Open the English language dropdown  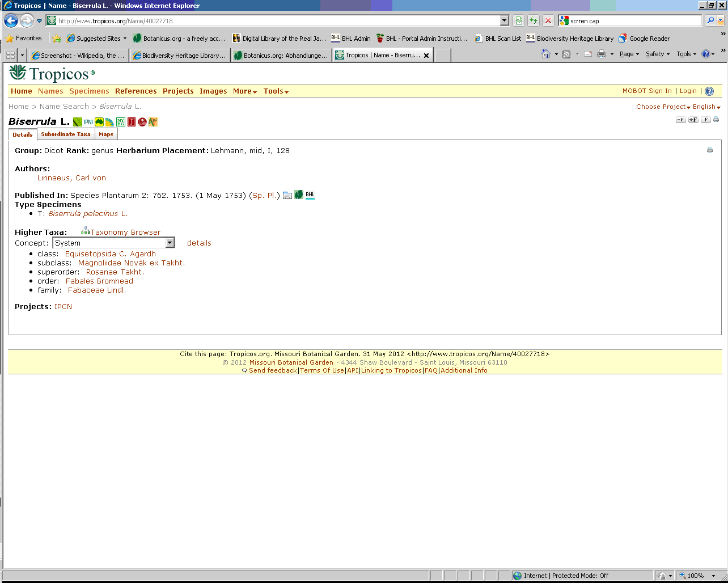pyautogui.click(x=706, y=107)
